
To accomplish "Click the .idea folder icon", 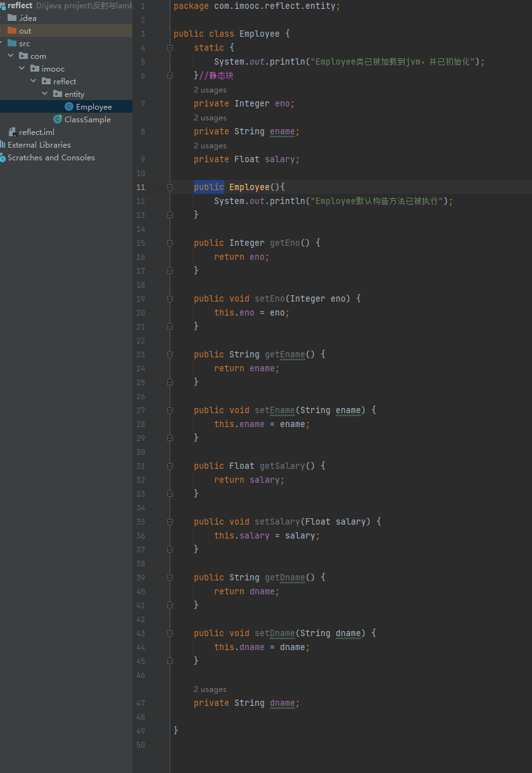I will 12,18.
